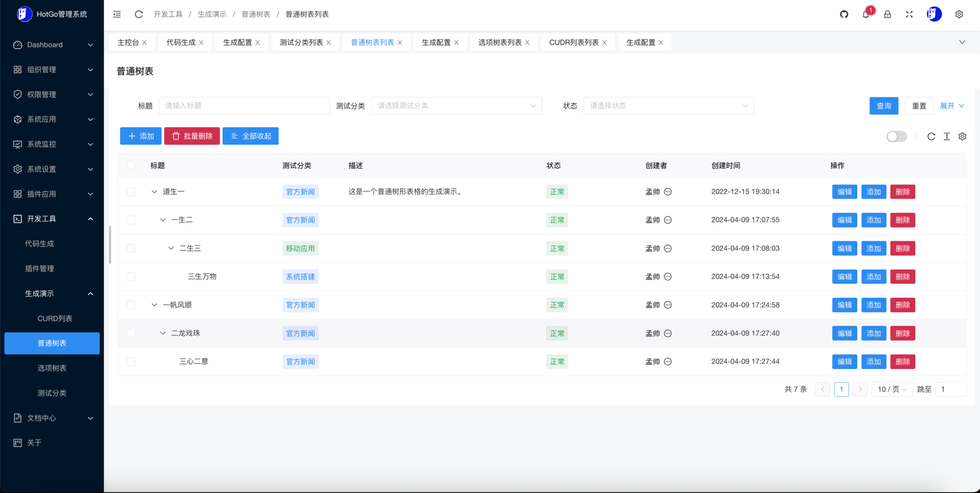Enter fullscreen mode using header icon
The image size is (980, 493).
(x=909, y=14)
